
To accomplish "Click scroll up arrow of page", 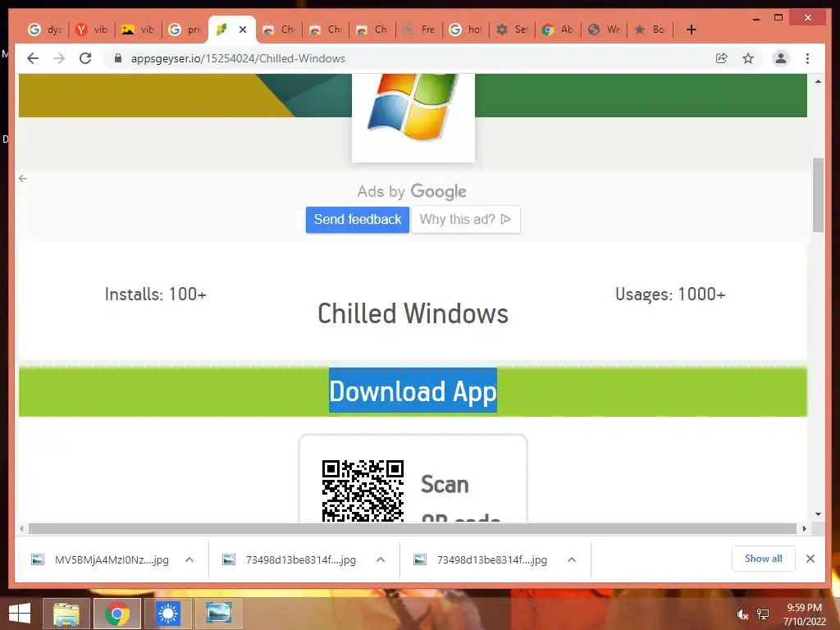I will tap(818, 81).
